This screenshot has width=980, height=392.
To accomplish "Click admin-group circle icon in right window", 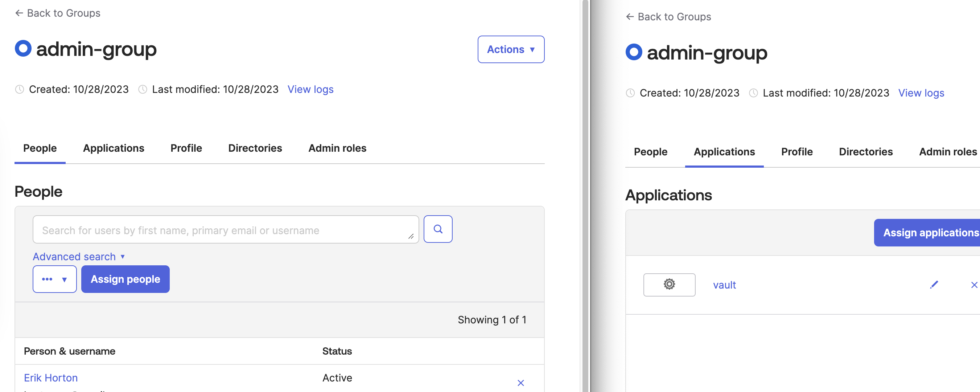I will (633, 52).
